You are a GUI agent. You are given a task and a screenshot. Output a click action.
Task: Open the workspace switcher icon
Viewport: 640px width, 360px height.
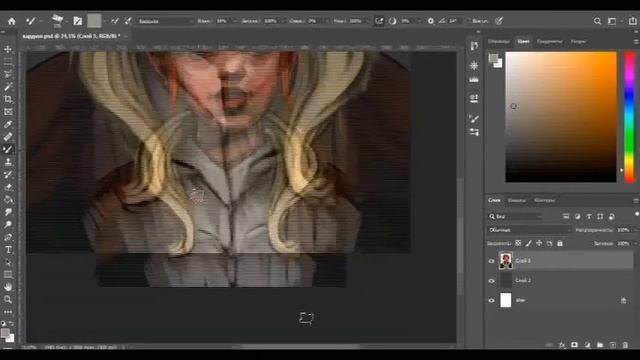(x=612, y=21)
